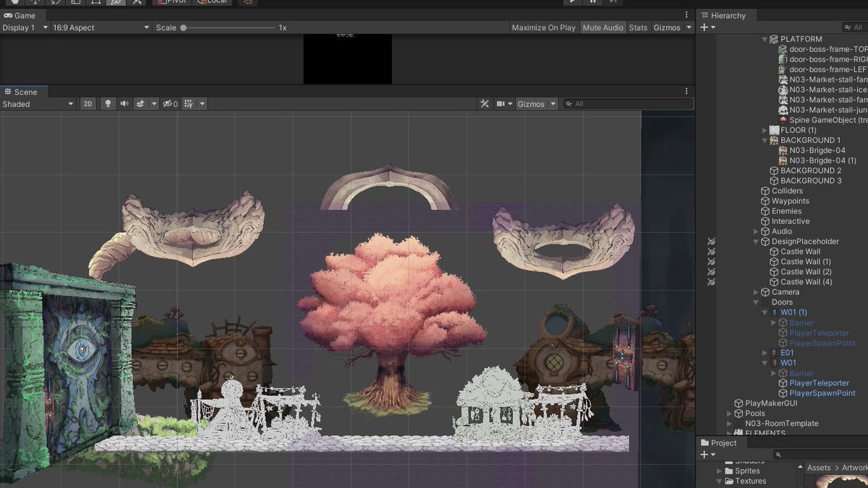Select the Interactive object in Hierarchy
868x488 pixels.
[x=785, y=221]
